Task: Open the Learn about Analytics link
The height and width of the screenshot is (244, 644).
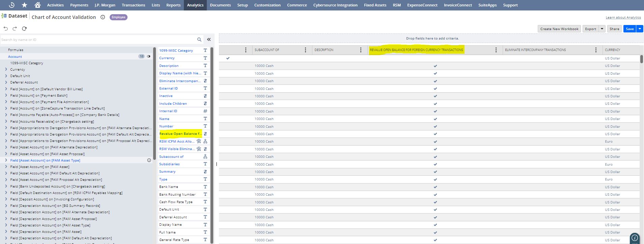Action: tap(623, 17)
